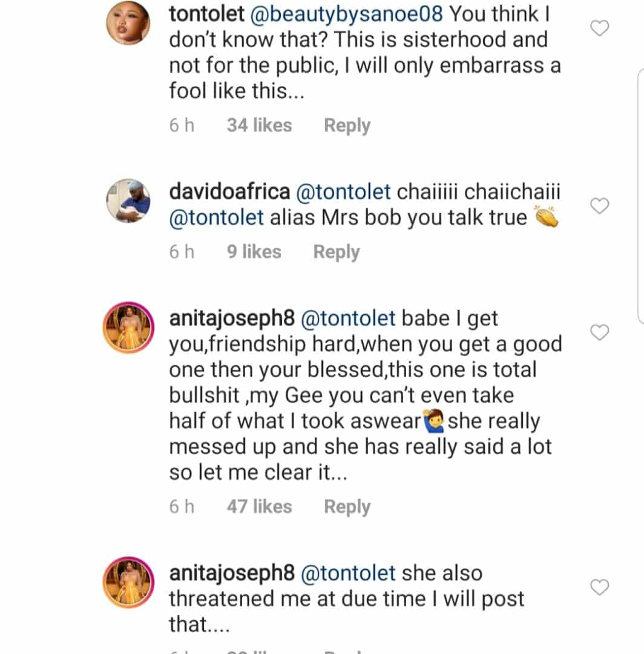Viewport: 644px width, 654px height.
Task: View the 9 likes on davidoafrica's comment
Action: 254,252
